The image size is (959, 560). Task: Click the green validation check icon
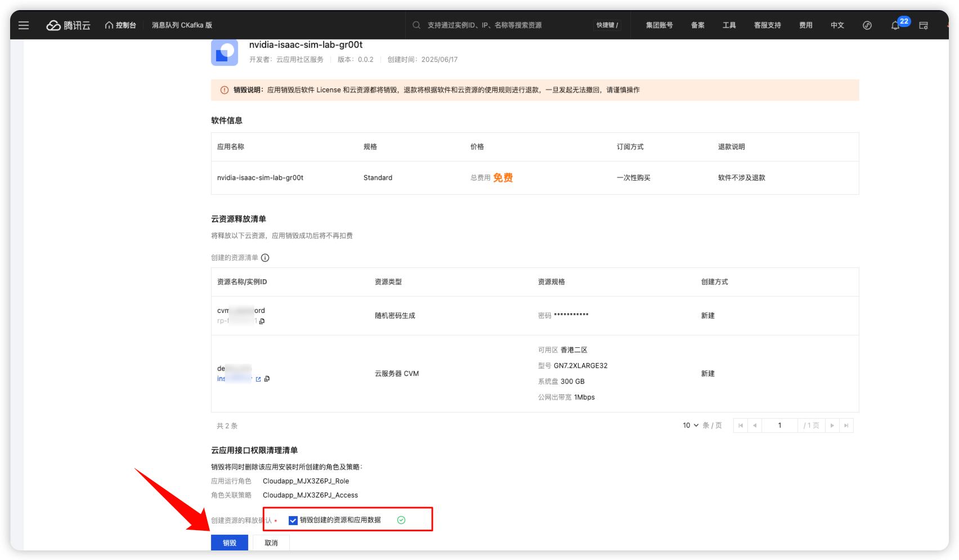[x=401, y=520]
